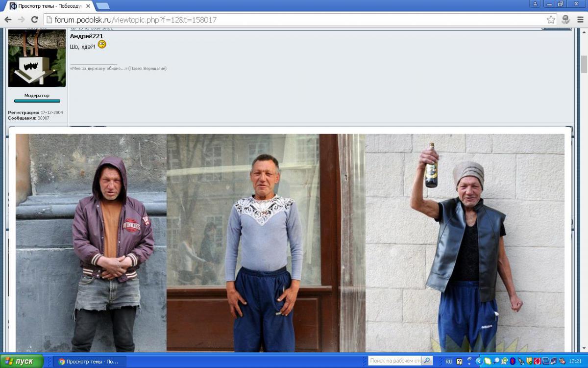Click the desktop search field in taskbar
This screenshot has height=368, width=588.
395,361
